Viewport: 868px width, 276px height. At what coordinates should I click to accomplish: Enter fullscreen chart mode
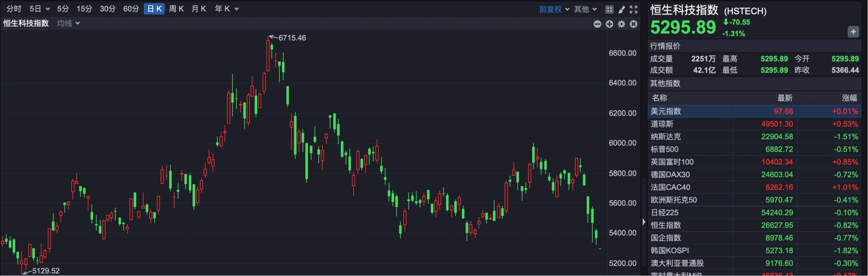point(634,9)
